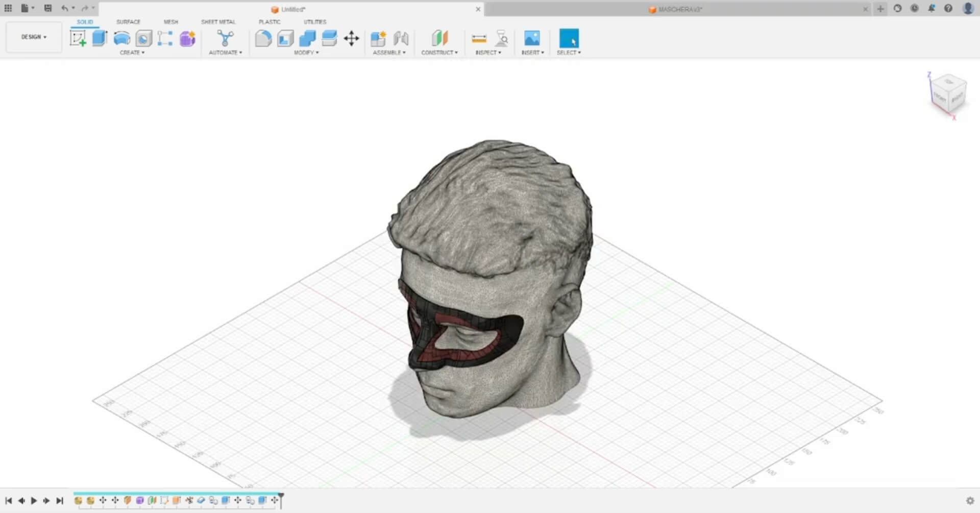Switch to the SURFACE tab
The width and height of the screenshot is (980, 513).
[x=128, y=22]
